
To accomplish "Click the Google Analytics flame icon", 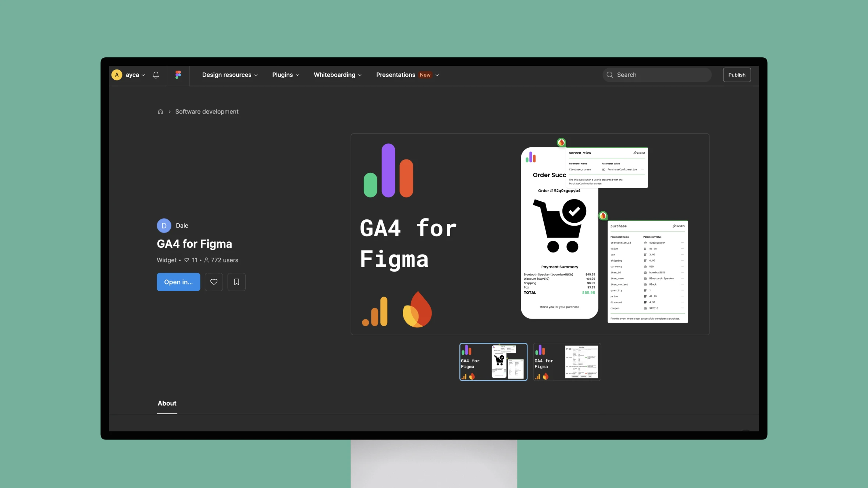I will pyautogui.click(x=417, y=310).
